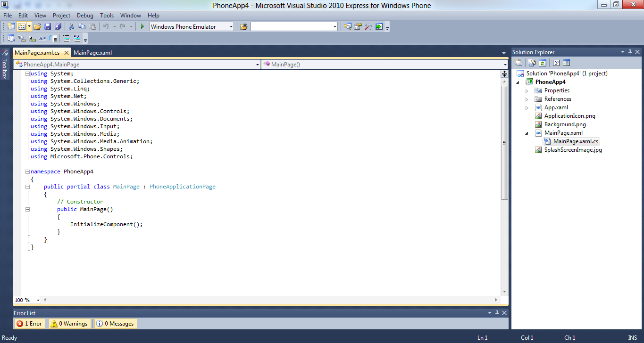Open the Add New Item dropdown arrow
Image resolution: width=644 pixels, height=343 pixels.
pos(29,27)
